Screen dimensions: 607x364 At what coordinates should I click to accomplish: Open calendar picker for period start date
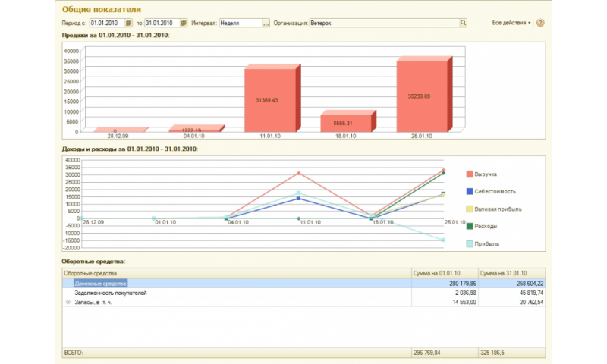[x=128, y=24]
